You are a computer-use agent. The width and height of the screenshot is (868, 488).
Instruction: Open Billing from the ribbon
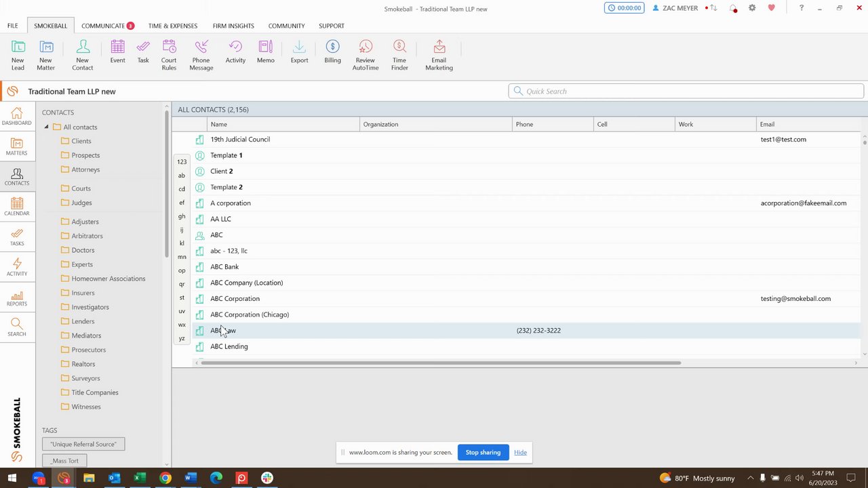coord(332,52)
